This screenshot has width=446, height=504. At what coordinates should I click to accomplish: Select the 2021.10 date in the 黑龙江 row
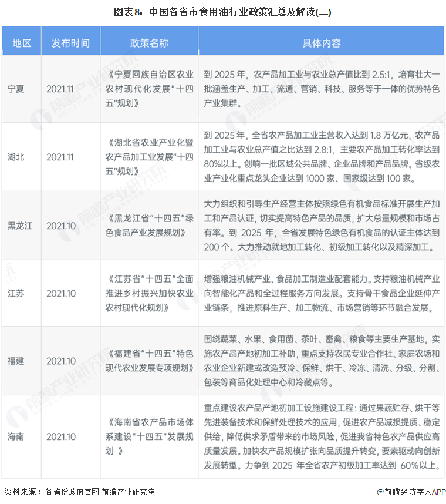(x=61, y=226)
